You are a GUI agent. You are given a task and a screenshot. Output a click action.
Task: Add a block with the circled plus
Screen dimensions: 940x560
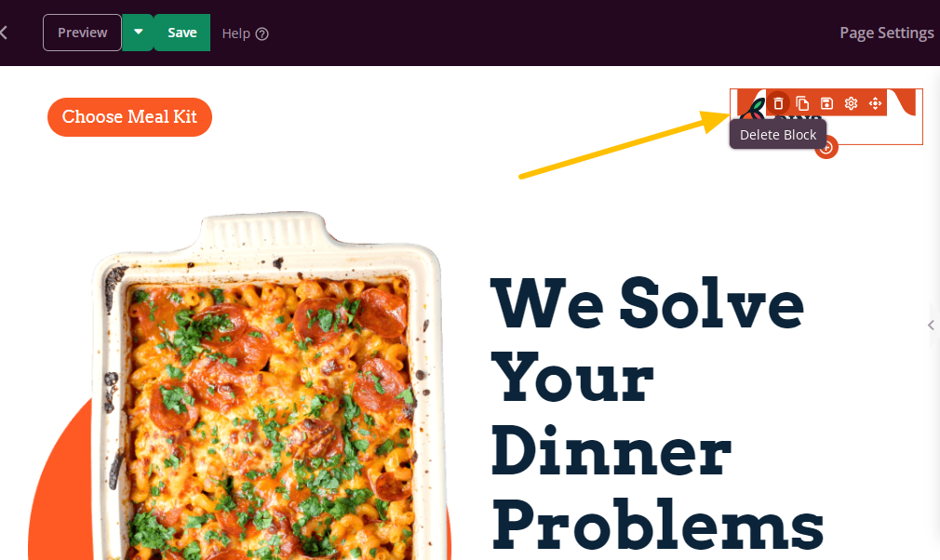(x=826, y=147)
